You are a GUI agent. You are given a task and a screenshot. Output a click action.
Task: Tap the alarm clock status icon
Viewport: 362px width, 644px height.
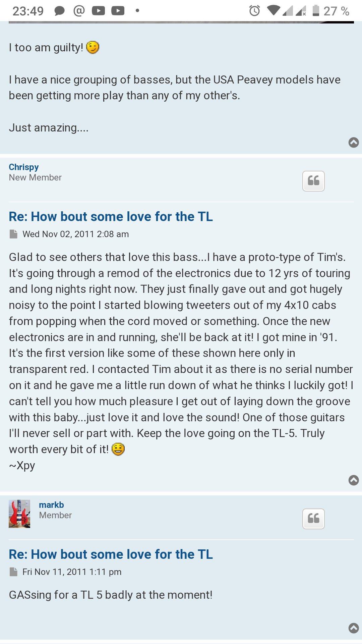click(x=254, y=11)
